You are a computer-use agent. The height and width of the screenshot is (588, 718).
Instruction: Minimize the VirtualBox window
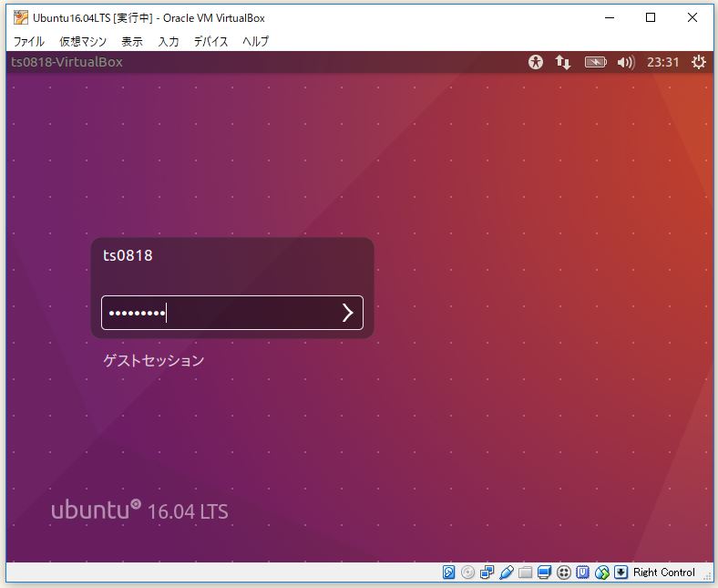(610, 18)
